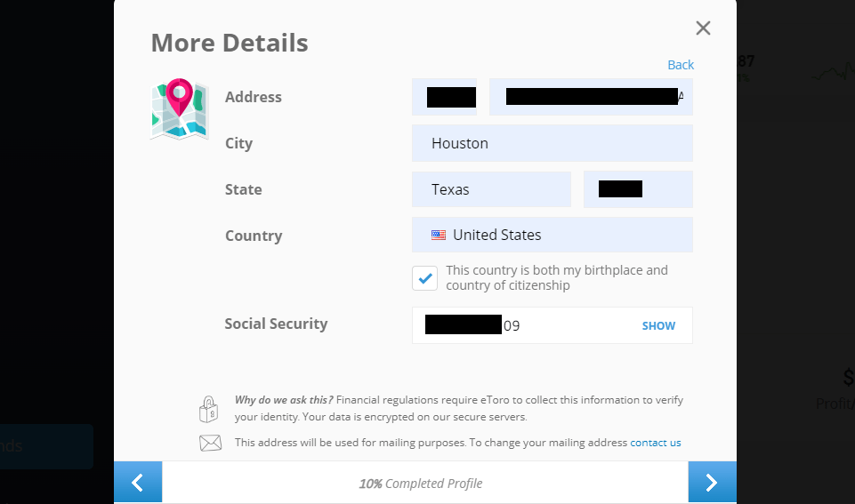Screen dimensions: 855x504
Task: Open the State dropdown showing Texas
Action: (x=491, y=189)
